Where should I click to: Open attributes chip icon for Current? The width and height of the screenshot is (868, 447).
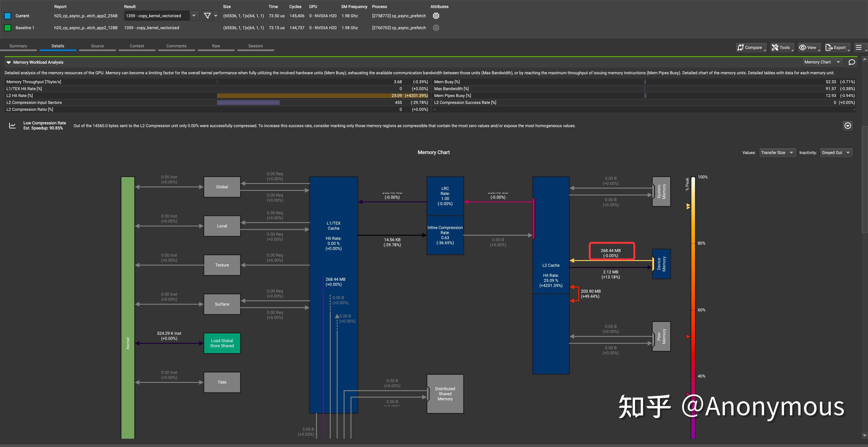tap(436, 16)
